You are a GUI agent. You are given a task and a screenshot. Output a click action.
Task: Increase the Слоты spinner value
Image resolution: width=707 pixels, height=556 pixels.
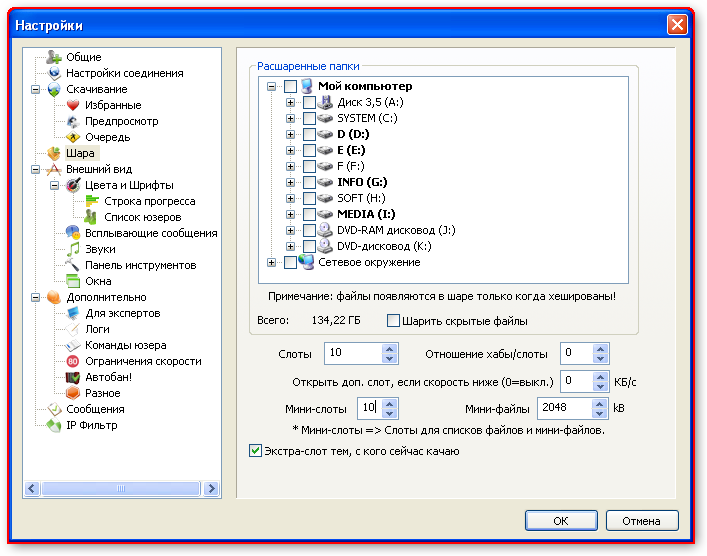coord(390,349)
